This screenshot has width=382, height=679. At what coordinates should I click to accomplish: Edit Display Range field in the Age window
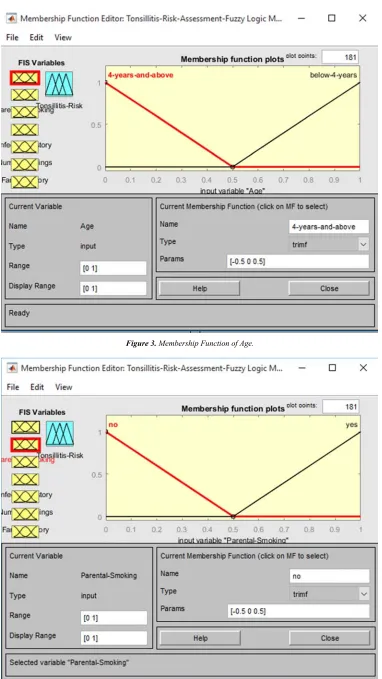tap(113, 288)
